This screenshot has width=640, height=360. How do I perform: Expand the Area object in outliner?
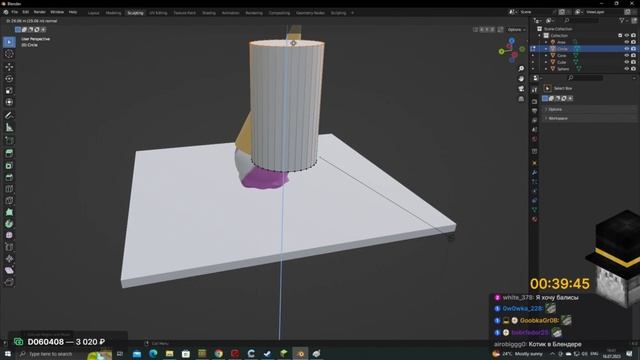[546, 42]
